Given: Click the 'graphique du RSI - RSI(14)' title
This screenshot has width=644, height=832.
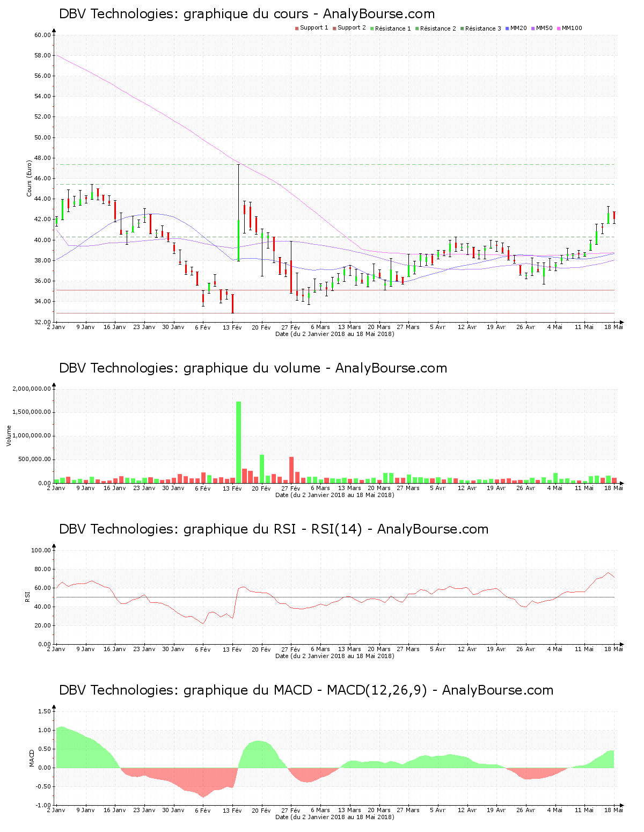Looking at the screenshot, I should click(x=273, y=529).
